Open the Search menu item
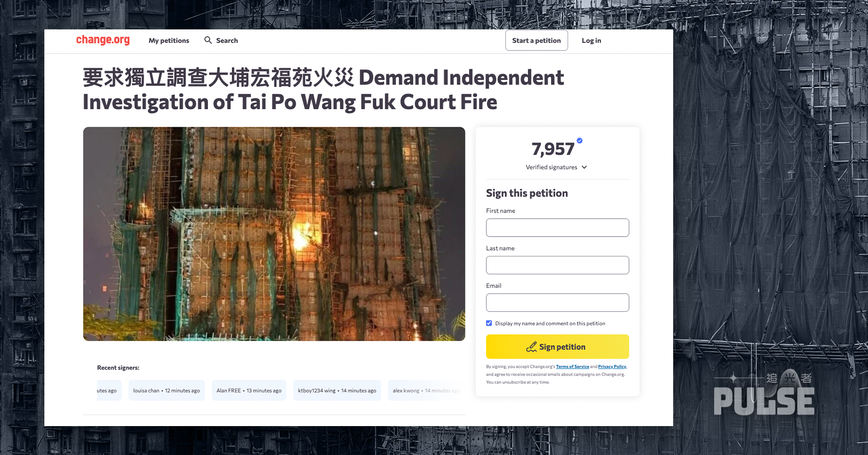Screen dimensions: 868x455 pos(227,40)
